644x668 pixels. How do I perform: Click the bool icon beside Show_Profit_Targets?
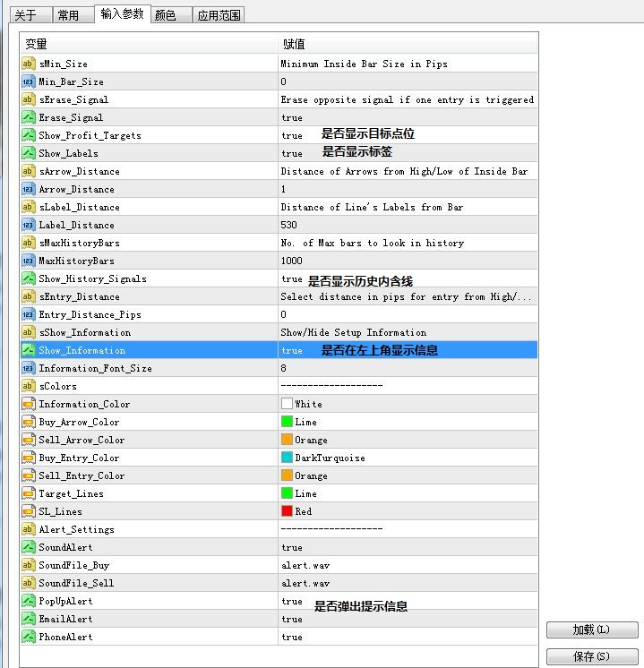point(28,135)
